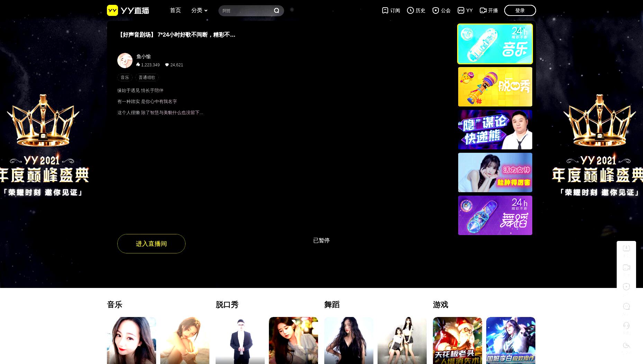The image size is (643, 364).
Task: Click the 已暂停 paused player indicator
Action: click(x=321, y=240)
